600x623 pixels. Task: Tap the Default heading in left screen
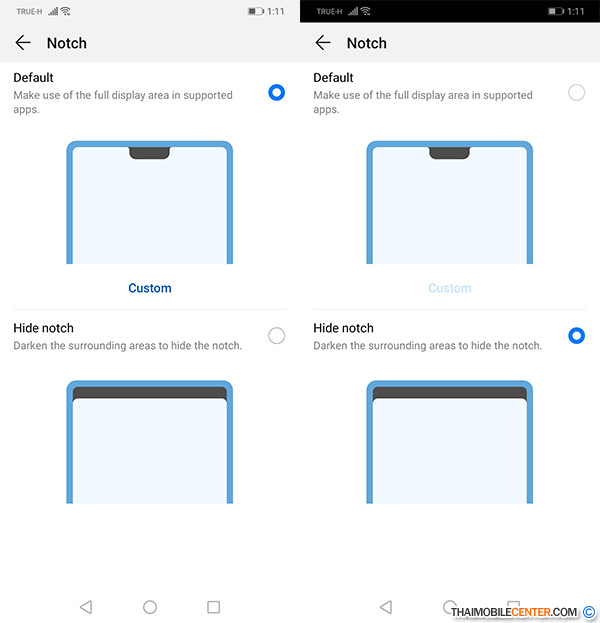click(x=33, y=77)
